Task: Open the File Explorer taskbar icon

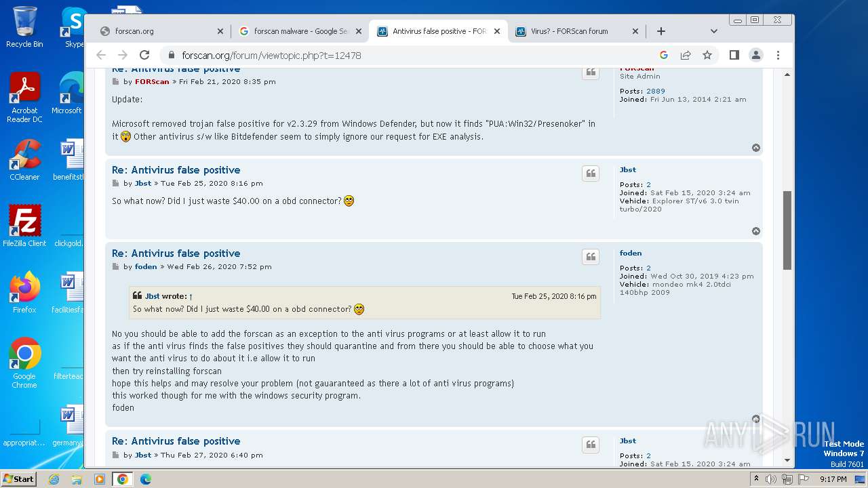Action: (x=77, y=479)
